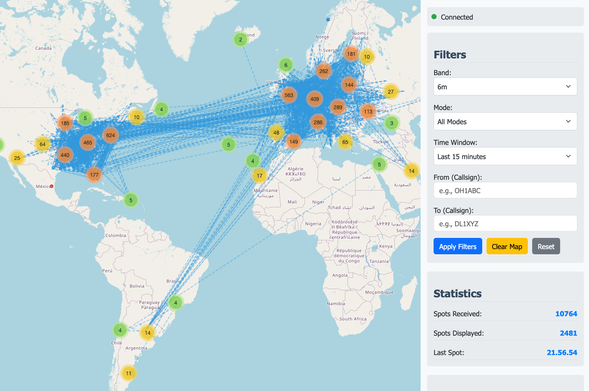Click the 113-spot cluster marker
This screenshot has height=391, width=589.
tap(368, 111)
